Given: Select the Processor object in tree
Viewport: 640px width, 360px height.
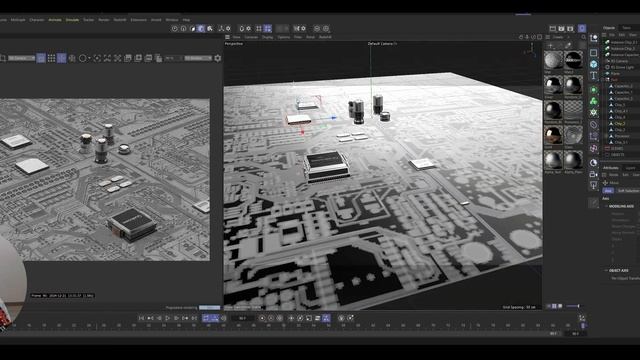Looking at the screenshot, I should 622,136.
